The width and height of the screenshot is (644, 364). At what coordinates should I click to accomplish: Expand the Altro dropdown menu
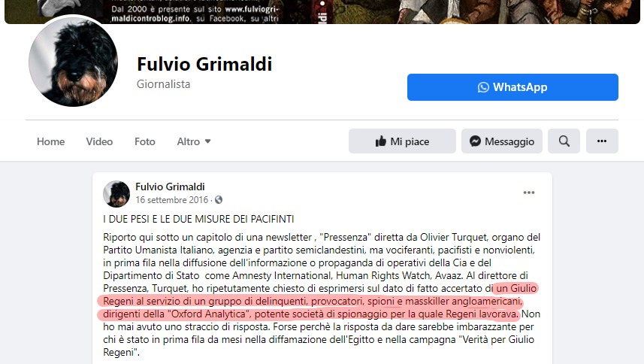click(193, 141)
